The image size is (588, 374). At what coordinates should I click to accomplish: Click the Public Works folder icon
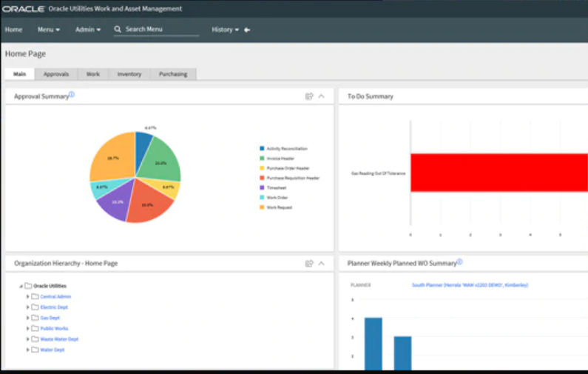(35, 328)
